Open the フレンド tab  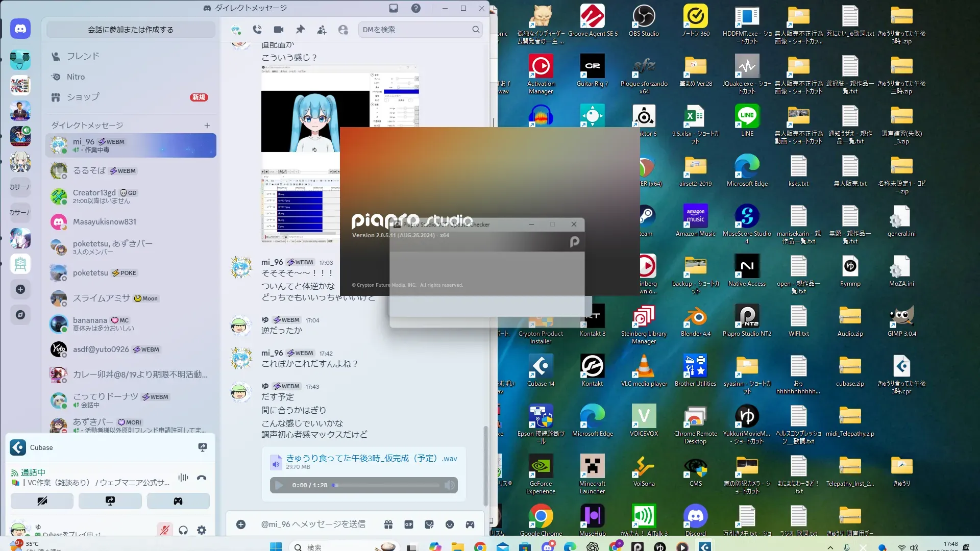(x=83, y=56)
